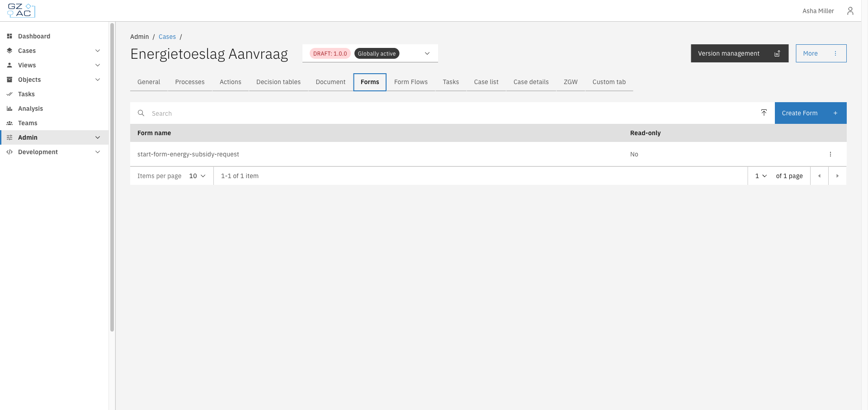Open the Form Flows tab
868x410 pixels.
pos(411,82)
